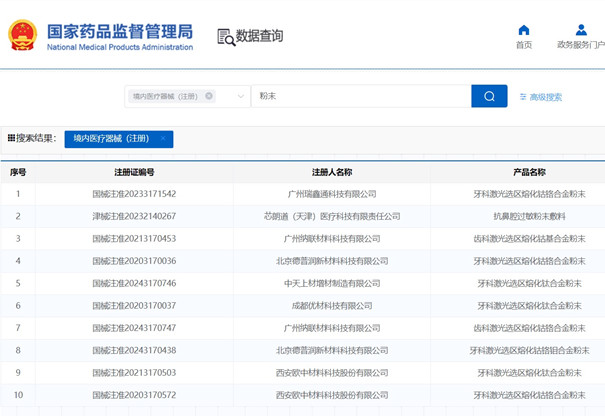605x416 pixels.
Task: Click registrant 北京德普润新材料 in row 4
Action: [332, 261]
